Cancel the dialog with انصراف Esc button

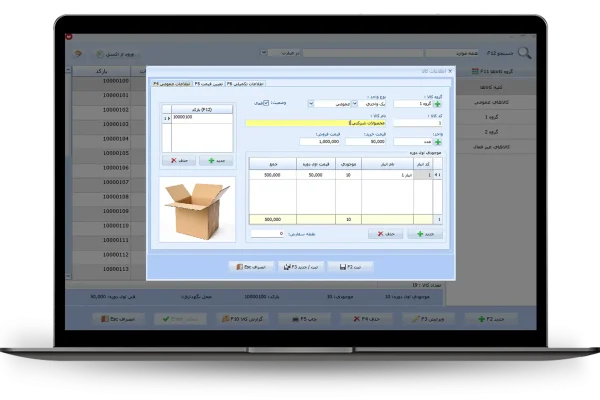[251, 267]
